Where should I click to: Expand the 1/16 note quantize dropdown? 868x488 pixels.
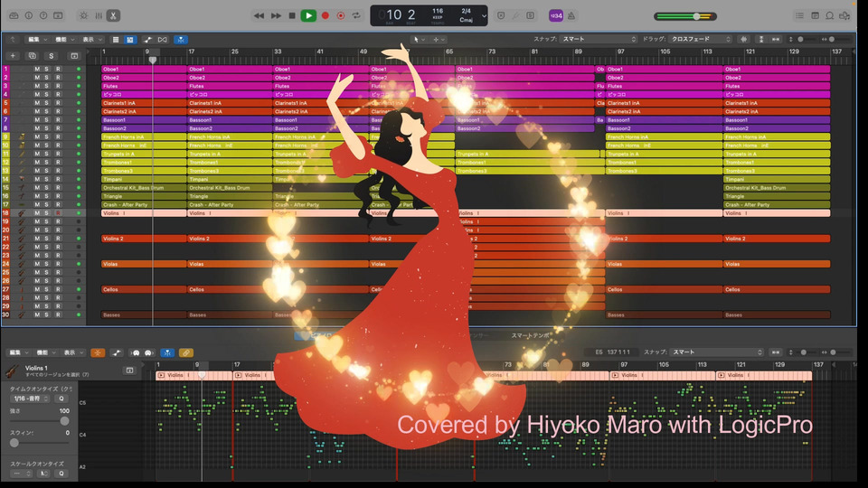point(31,398)
